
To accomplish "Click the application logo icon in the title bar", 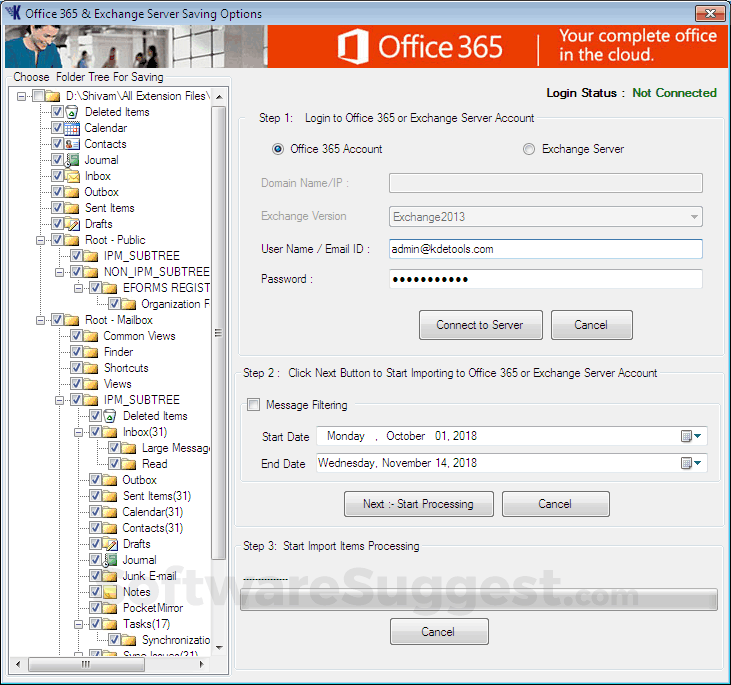I will tap(14, 13).
